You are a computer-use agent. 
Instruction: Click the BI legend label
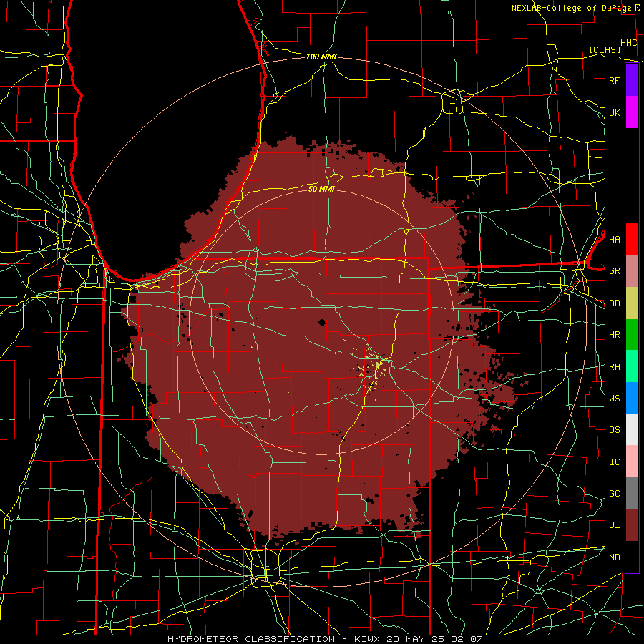click(614, 525)
